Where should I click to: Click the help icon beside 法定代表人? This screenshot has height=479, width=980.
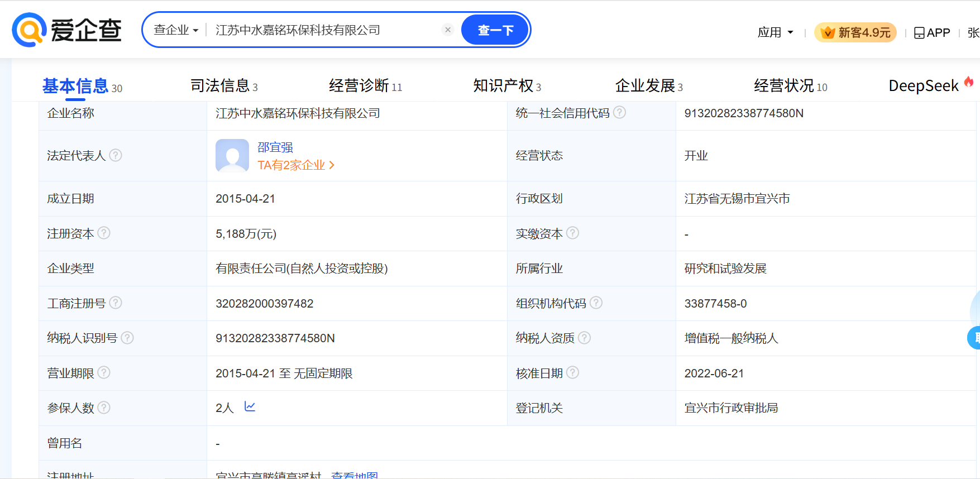116,155
